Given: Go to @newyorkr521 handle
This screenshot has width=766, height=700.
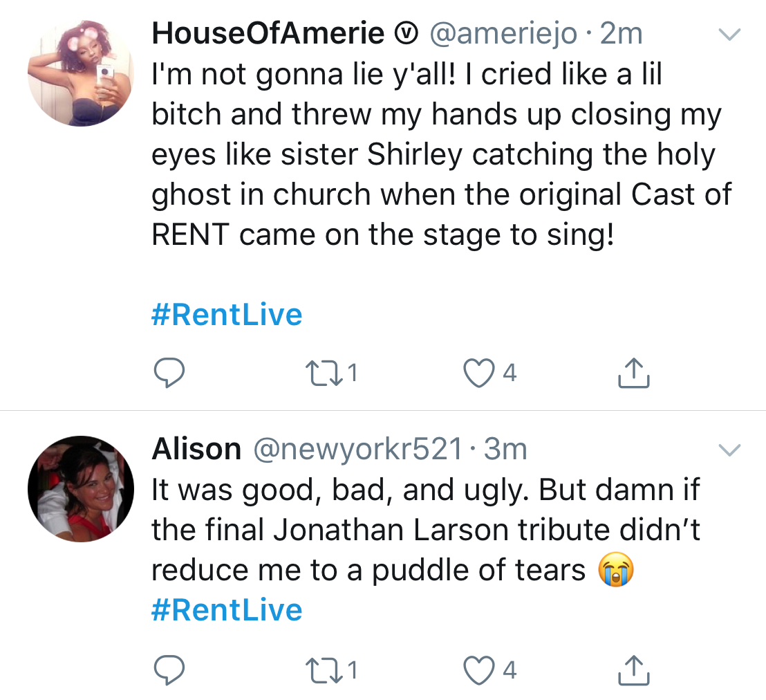Looking at the screenshot, I should [358, 450].
